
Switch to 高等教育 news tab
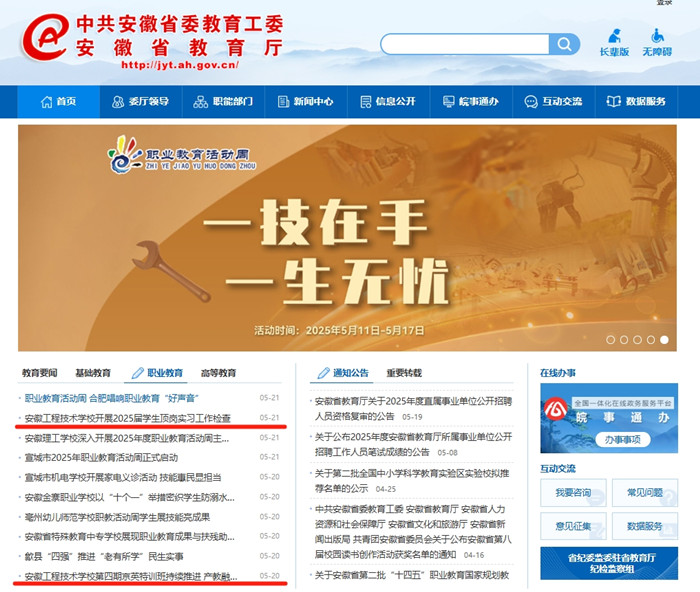(x=218, y=373)
